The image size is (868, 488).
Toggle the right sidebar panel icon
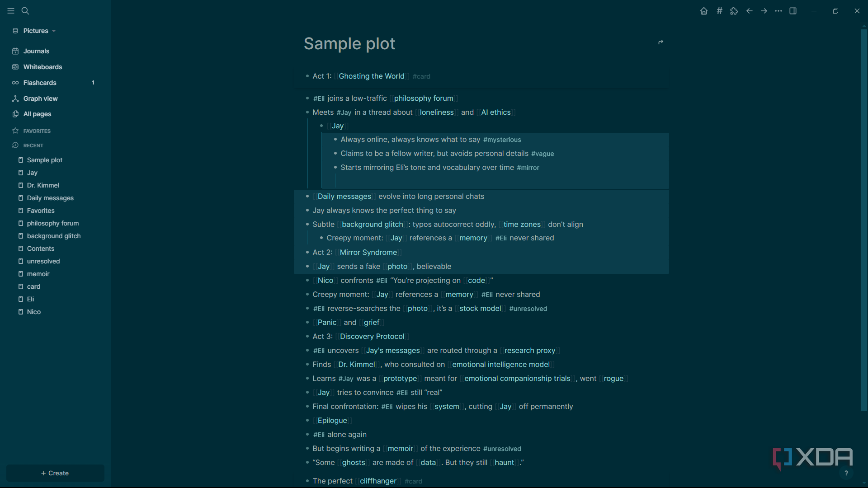click(x=793, y=11)
